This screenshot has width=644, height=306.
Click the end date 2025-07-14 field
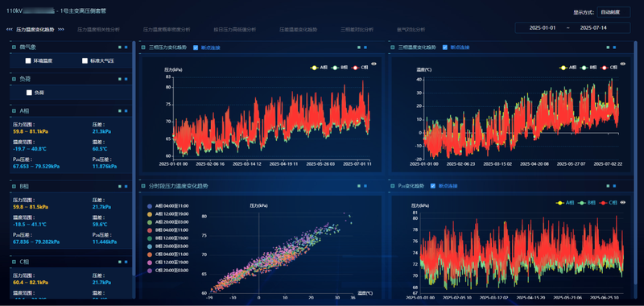593,28
